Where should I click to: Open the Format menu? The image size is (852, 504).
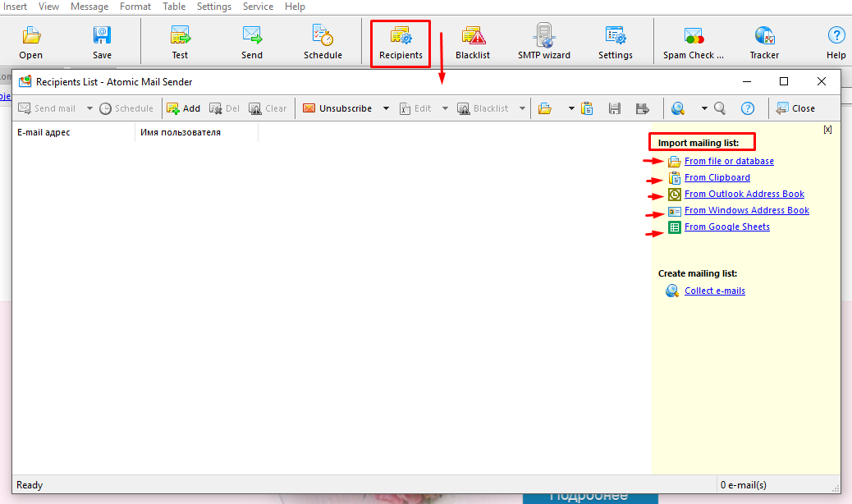pos(135,7)
